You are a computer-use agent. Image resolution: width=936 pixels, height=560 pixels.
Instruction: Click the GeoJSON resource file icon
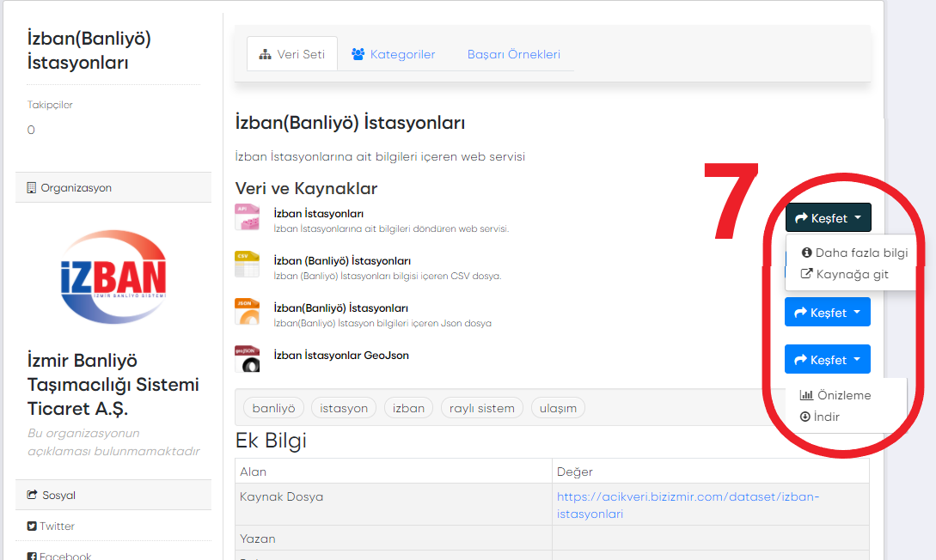(247, 358)
